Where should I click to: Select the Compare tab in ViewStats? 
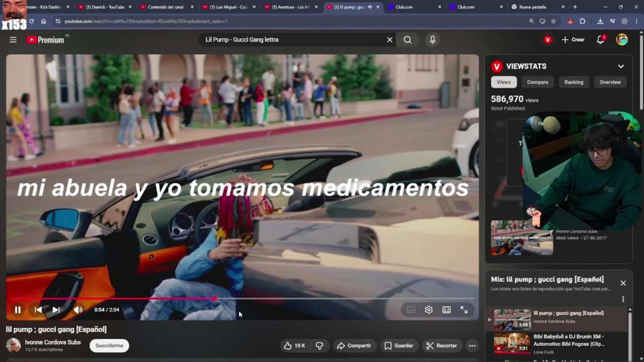537,82
